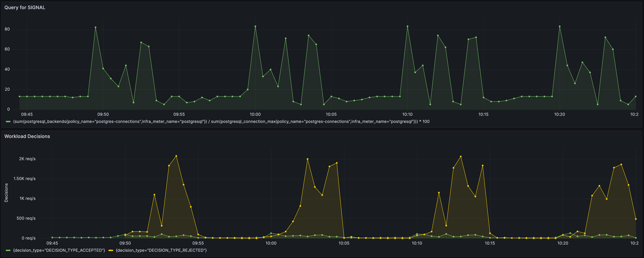
Task: Toggle DECISION_TYPE_REJECTED legend series
Action: click(x=161, y=250)
